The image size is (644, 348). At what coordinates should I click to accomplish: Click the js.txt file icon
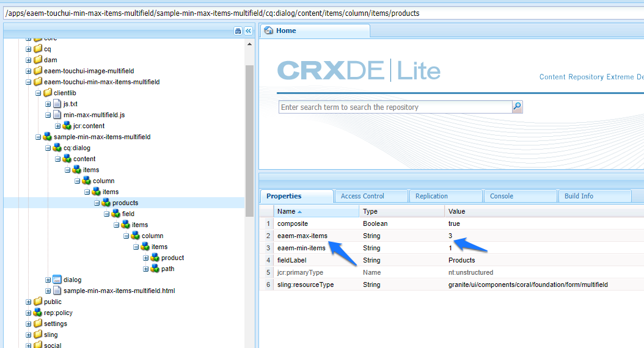coord(57,104)
